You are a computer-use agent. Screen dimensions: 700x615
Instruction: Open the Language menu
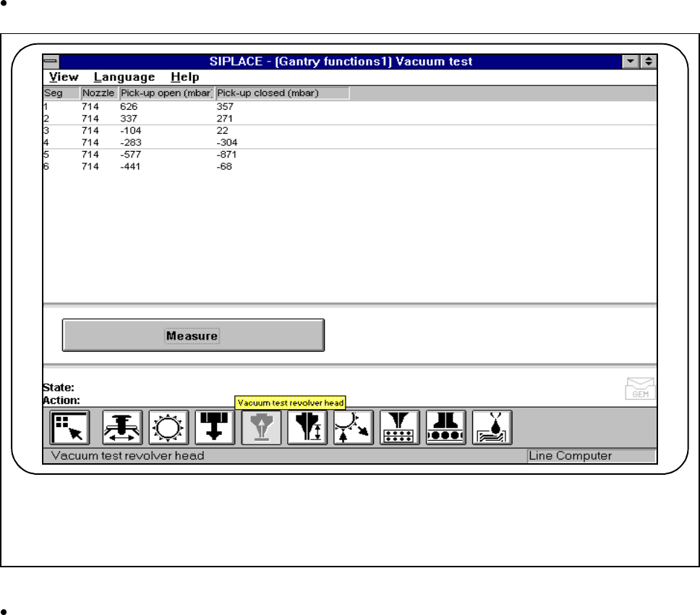pos(124,77)
